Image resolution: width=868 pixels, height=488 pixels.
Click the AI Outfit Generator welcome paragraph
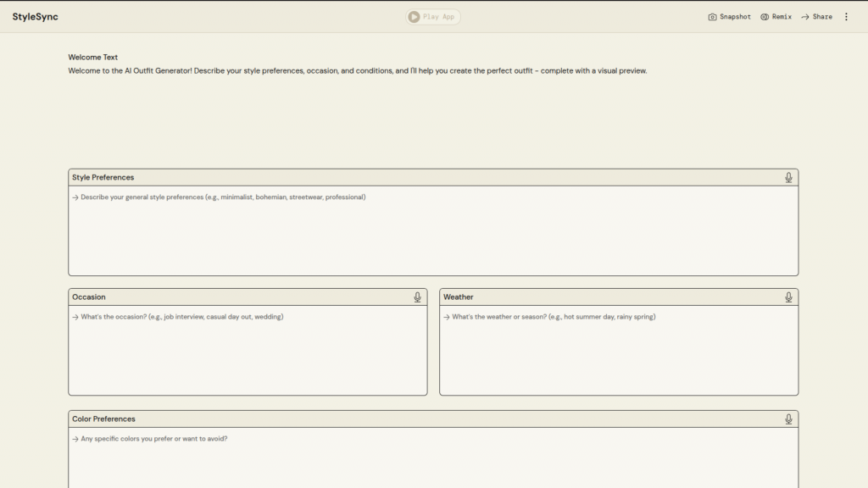coord(357,71)
